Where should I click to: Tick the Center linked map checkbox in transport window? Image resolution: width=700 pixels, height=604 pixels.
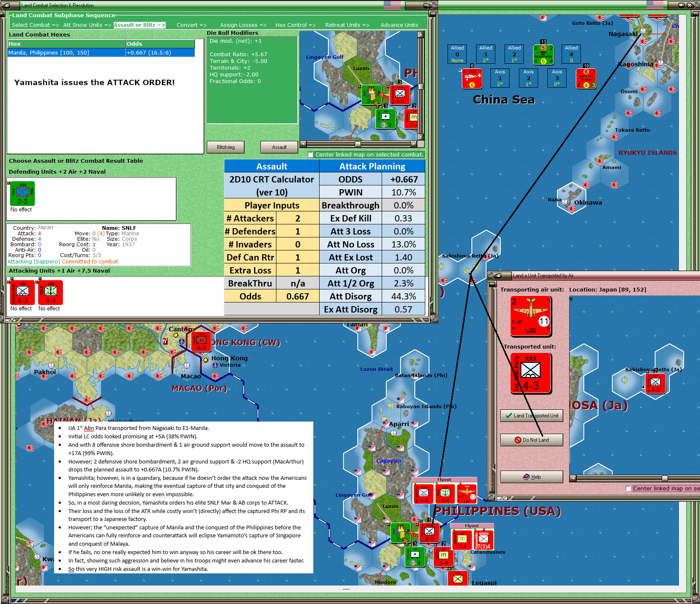pos(628,489)
